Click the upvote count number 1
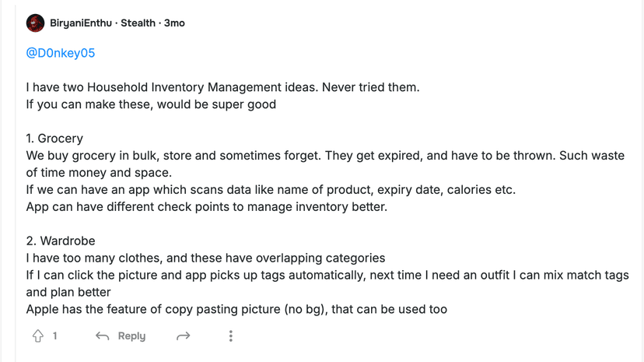This screenshot has width=644, height=362. tap(55, 336)
